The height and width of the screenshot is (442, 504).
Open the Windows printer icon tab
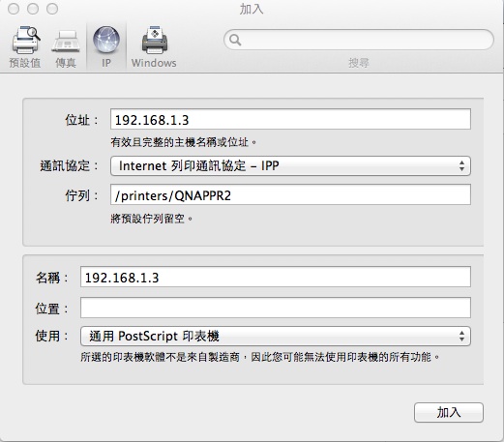pyautogui.click(x=155, y=40)
